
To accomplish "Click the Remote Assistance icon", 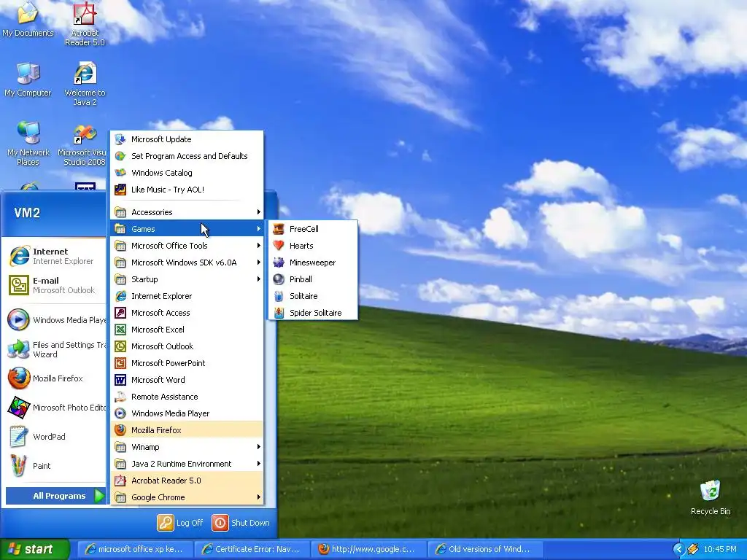I will [x=120, y=397].
